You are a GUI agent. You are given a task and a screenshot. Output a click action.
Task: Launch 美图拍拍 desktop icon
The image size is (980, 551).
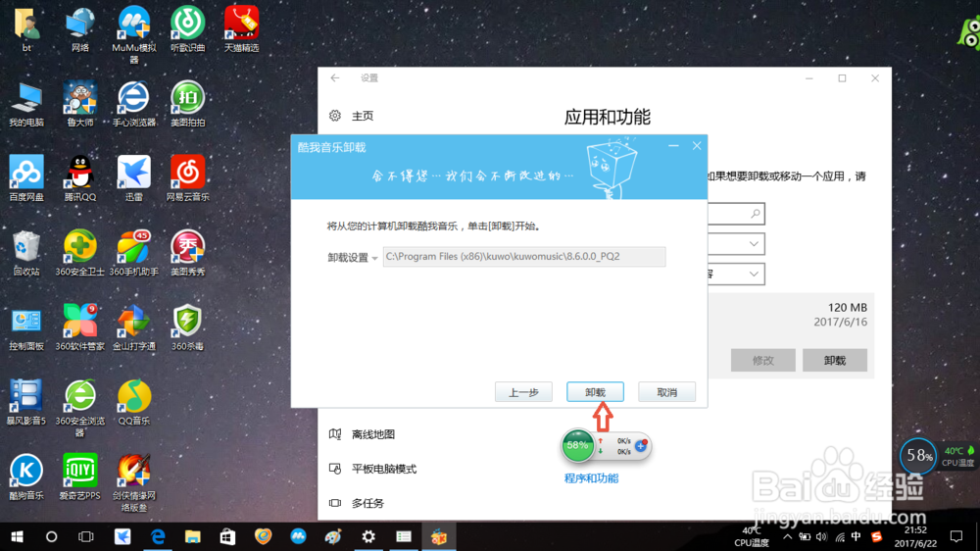(187, 104)
